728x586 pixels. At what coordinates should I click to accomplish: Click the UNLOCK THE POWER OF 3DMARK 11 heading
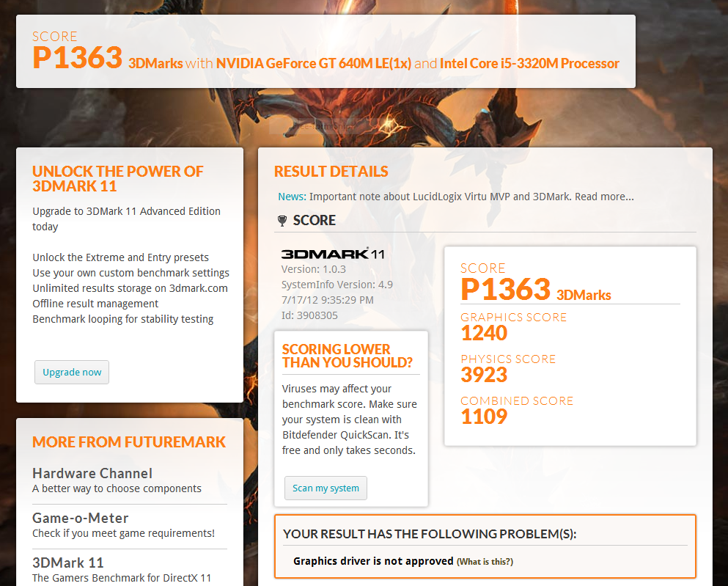(x=118, y=179)
